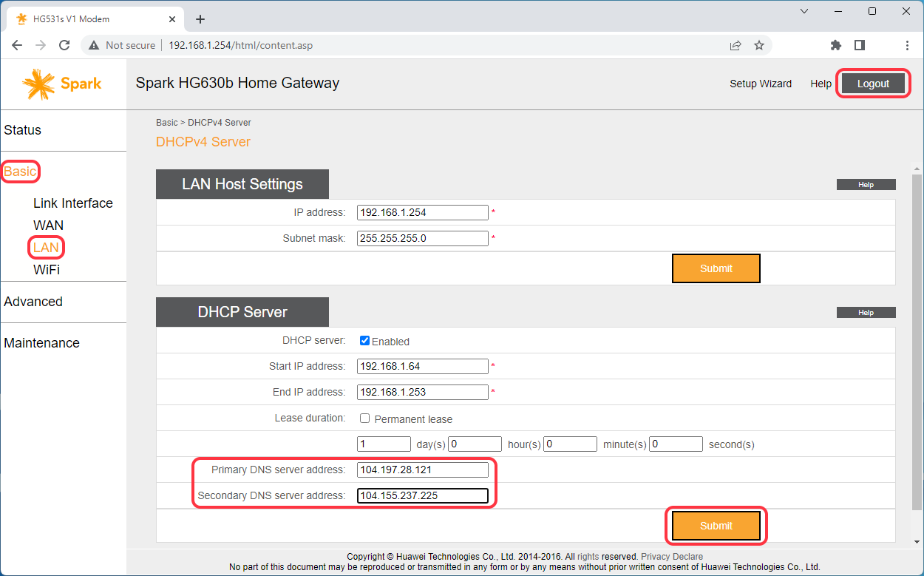Expand the Advanced menu

click(x=33, y=302)
